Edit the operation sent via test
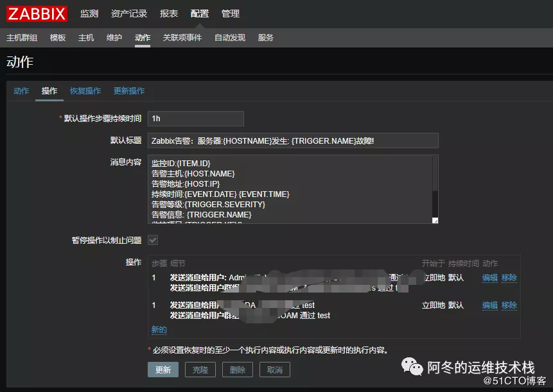 [x=490, y=305]
